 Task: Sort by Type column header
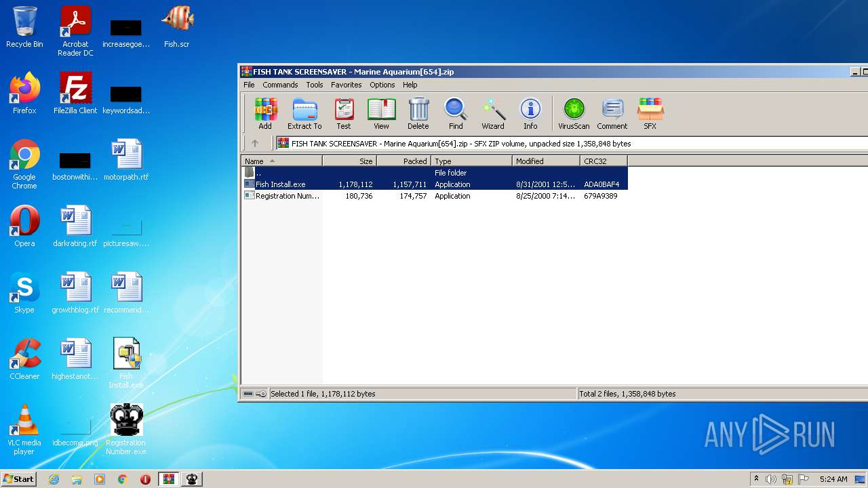(472, 161)
